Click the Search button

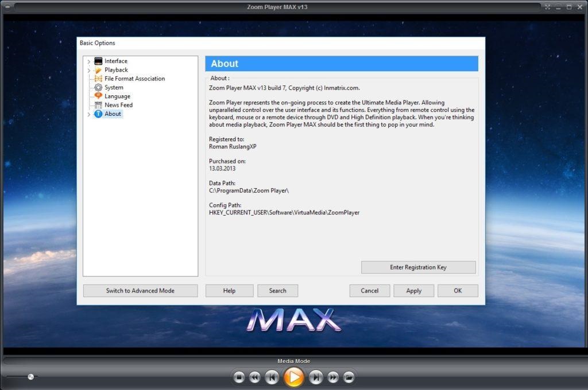tap(278, 291)
